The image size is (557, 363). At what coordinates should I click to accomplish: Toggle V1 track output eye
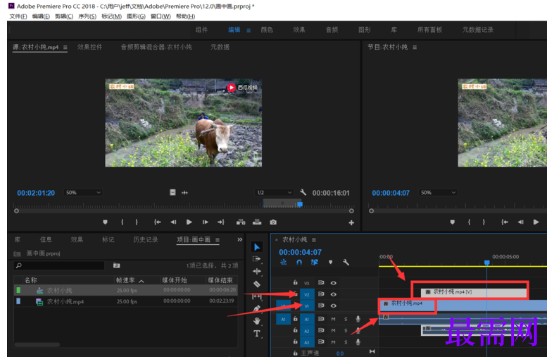pos(333,306)
